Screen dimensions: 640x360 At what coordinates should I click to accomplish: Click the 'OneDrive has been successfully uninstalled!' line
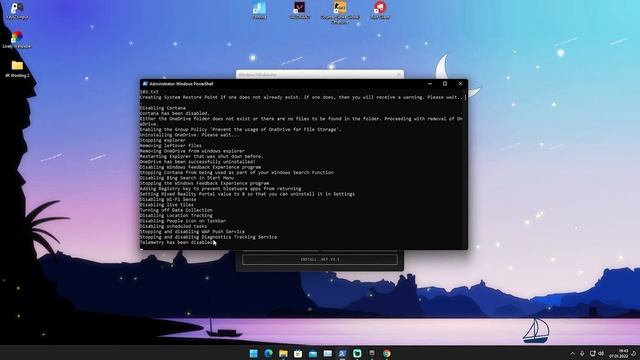tap(198, 162)
